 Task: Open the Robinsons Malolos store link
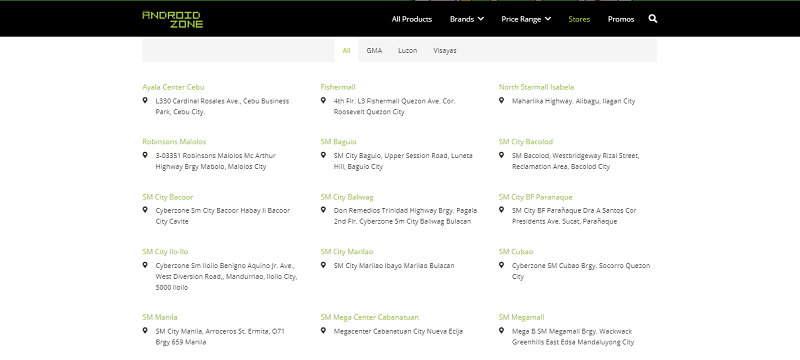coord(174,142)
